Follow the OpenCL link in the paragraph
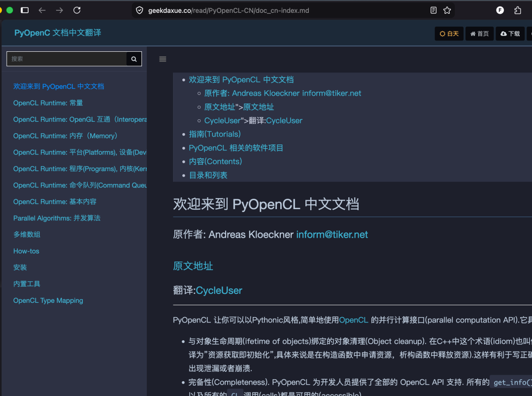Screen dimensions: 532x396 pyautogui.click(x=354, y=320)
